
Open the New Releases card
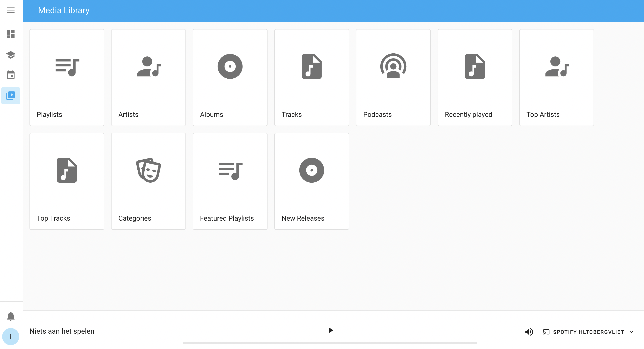click(312, 181)
